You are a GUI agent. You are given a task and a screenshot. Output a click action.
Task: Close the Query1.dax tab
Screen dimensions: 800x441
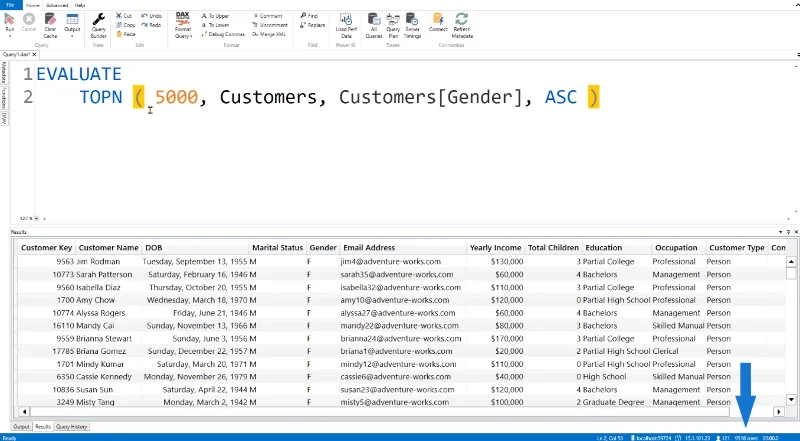tap(34, 54)
